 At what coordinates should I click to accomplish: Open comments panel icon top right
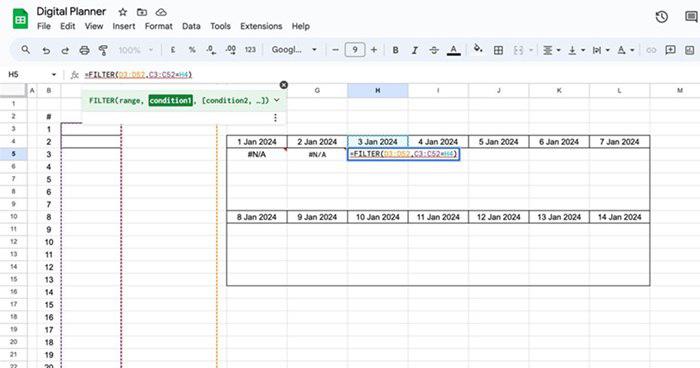[x=692, y=17]
